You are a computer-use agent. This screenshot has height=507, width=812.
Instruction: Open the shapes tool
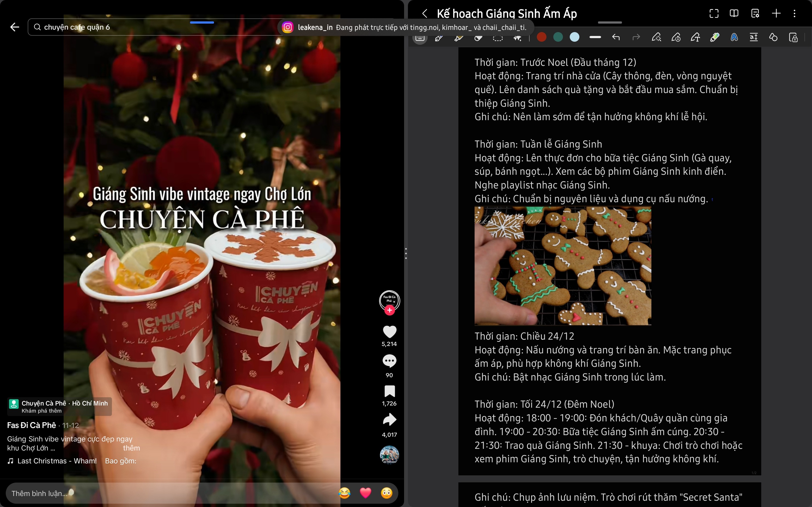point(773,37)
